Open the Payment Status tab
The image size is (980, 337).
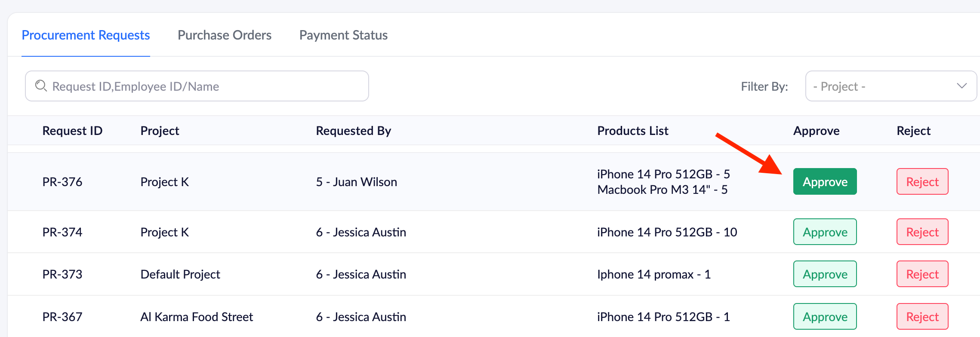tap(343, 35)
